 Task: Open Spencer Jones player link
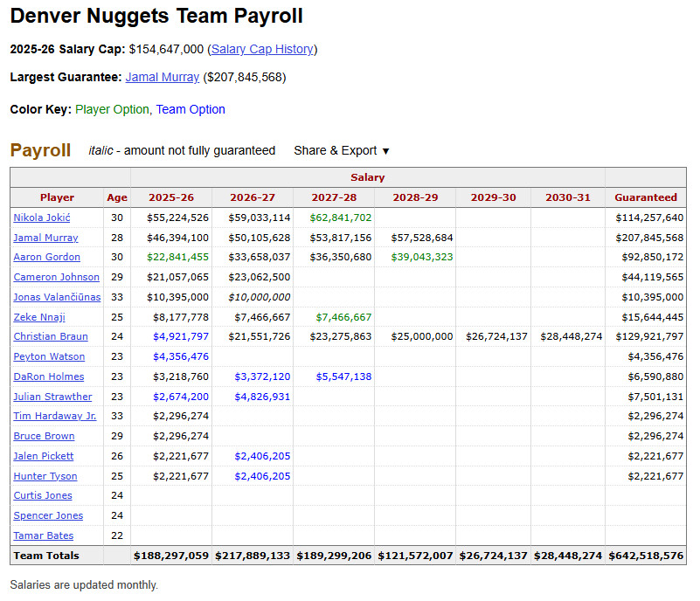[48, 515]
